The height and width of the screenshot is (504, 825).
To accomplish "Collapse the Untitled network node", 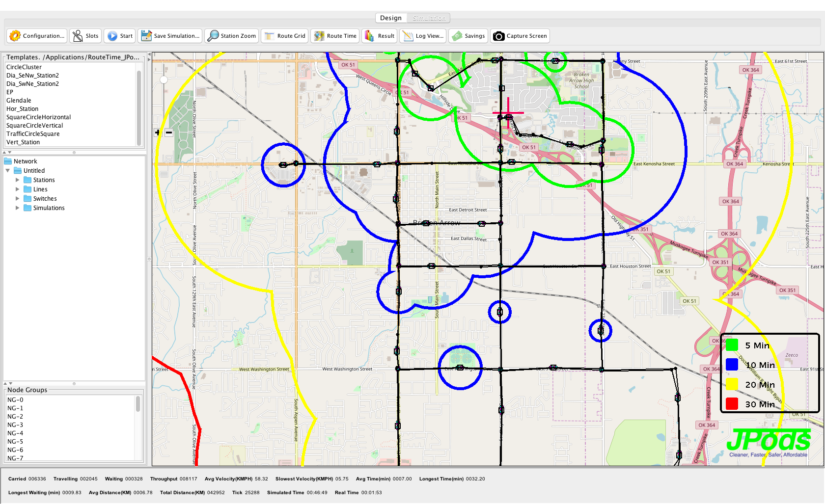I will click(x=8, y=171).
